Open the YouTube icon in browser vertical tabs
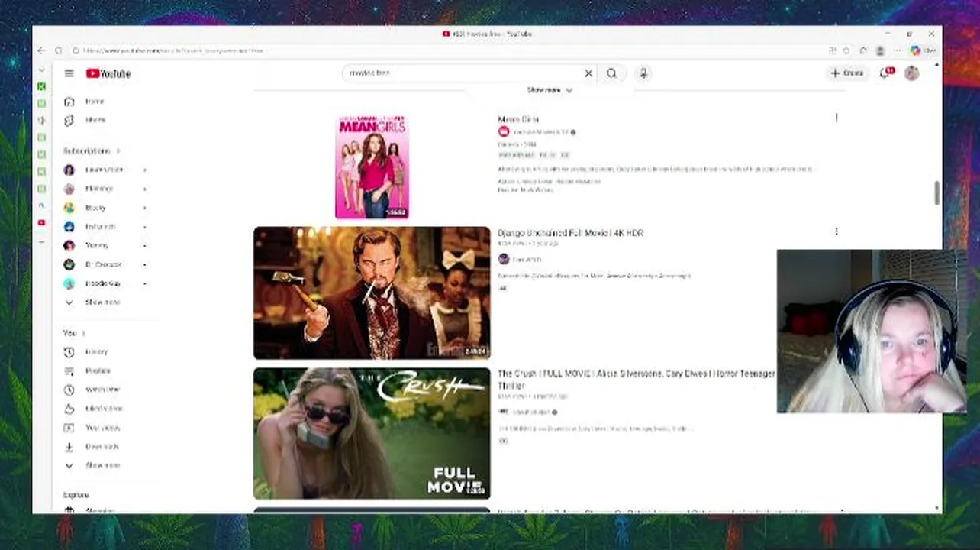Screen dimensions: 980x550 coord(41,223)
